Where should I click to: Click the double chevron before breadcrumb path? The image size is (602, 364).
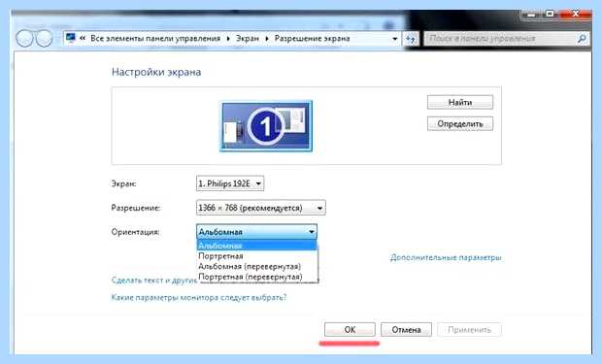[83, 38]
